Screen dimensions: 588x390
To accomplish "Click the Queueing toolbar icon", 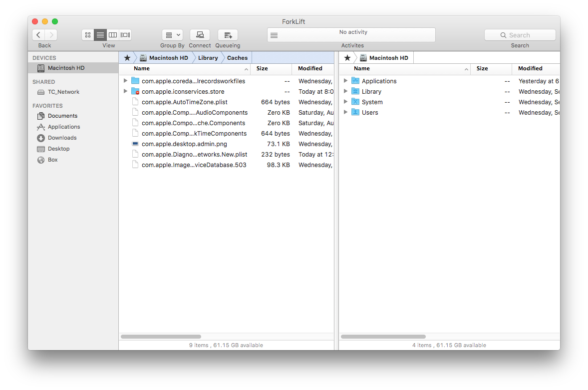I will (228, 35).
